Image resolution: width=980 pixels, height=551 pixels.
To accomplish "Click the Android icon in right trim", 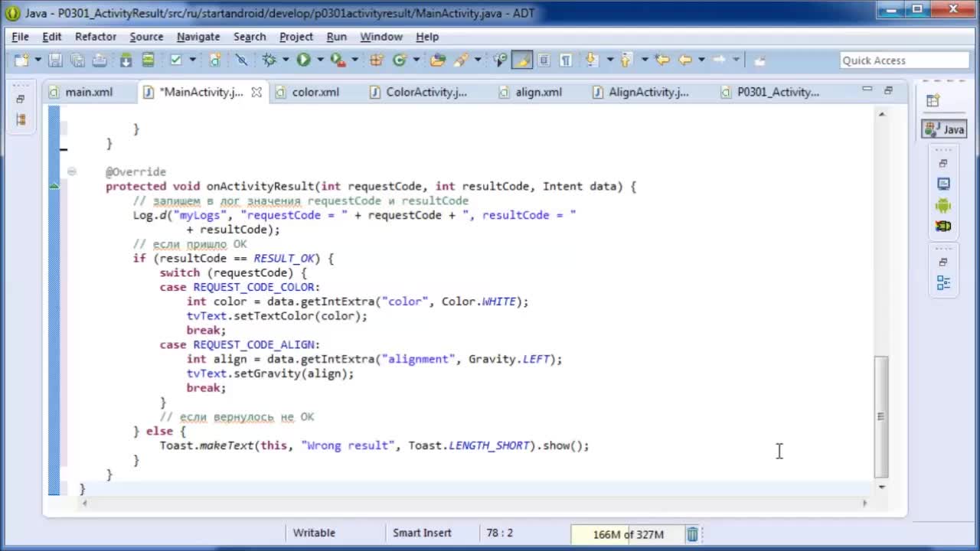I will point(943,205).
